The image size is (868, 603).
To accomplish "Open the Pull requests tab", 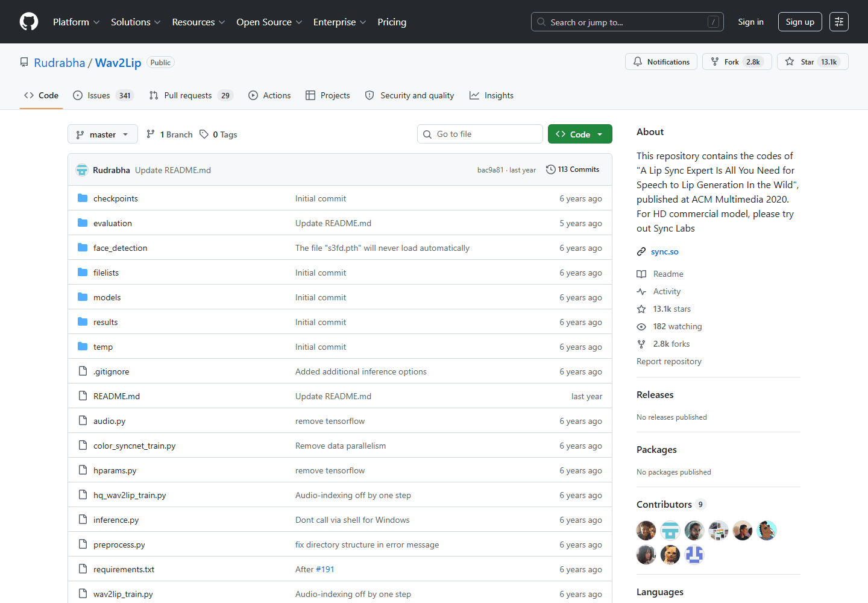I will click(191, 95).
